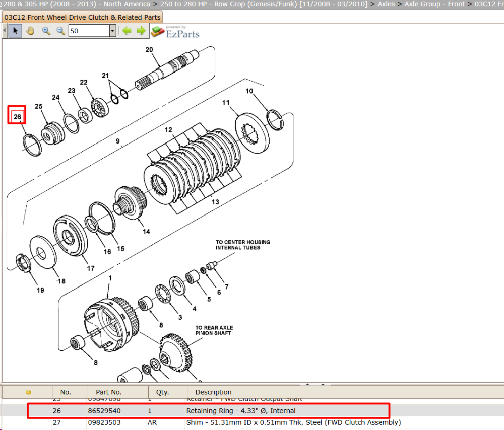Select part number 86529540 cell

[x=104, y=411]
